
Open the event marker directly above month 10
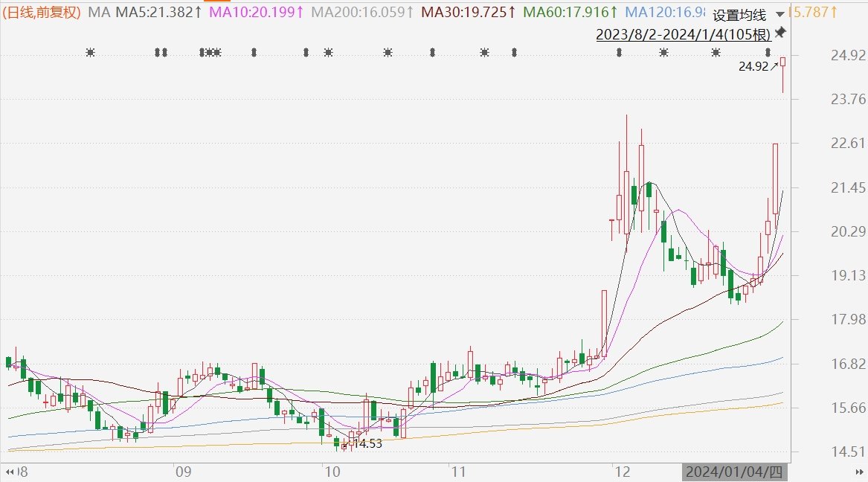coord(328,52)
